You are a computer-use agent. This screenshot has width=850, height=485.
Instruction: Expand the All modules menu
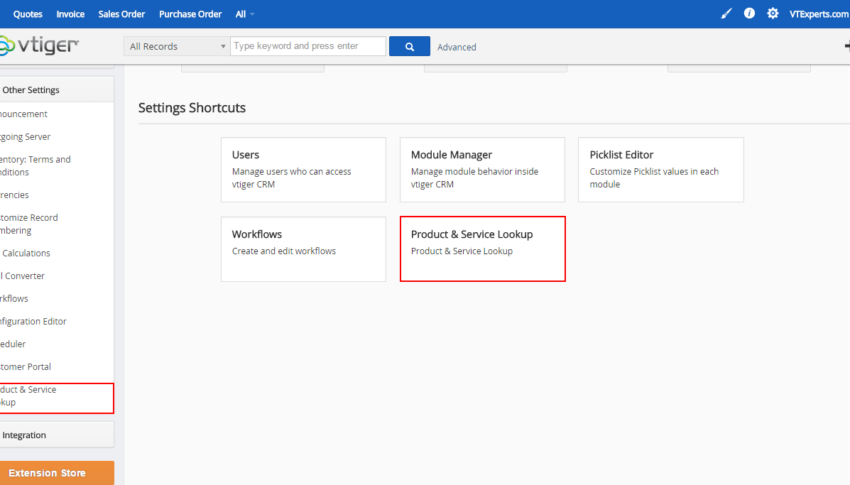[244, 14]
